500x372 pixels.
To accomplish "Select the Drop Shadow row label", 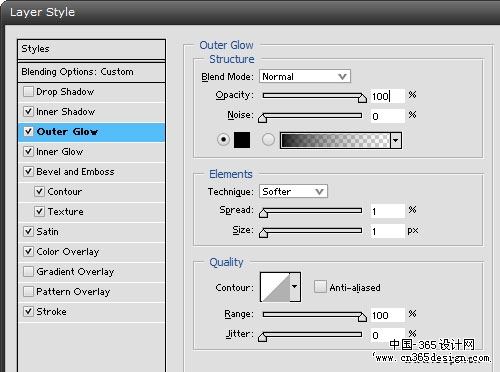I will click(x=65, y=92).
